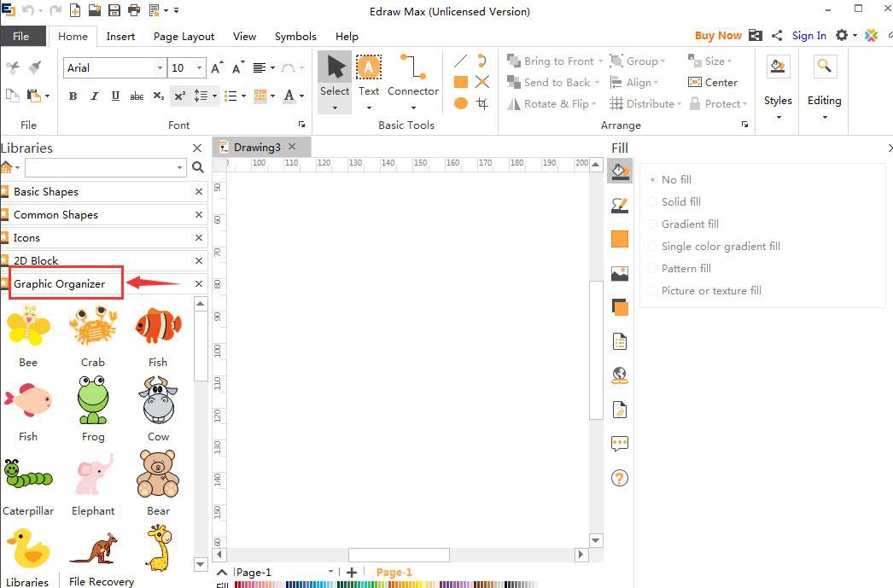Screen dimensions: 893x588
Task: Click the Sign In link
Action: (808, 35)
